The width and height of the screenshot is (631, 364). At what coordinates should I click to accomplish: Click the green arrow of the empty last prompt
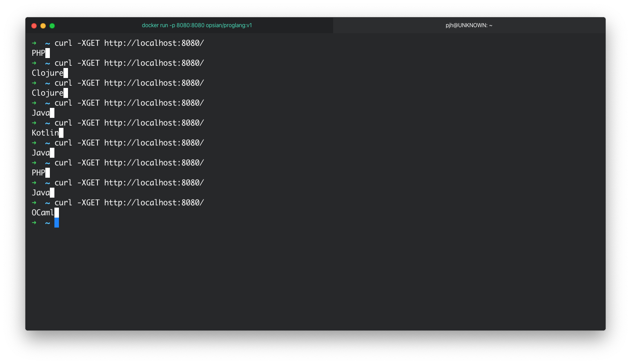point(34,223)
